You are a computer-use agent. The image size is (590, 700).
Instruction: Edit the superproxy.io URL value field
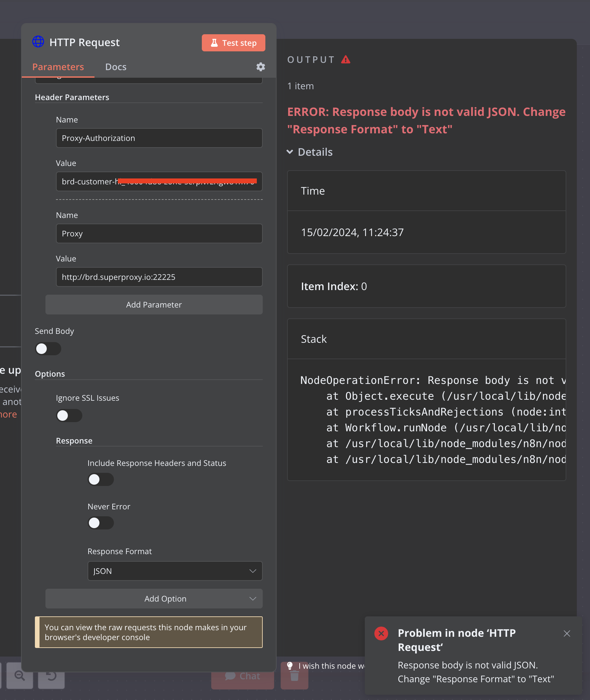159,277
